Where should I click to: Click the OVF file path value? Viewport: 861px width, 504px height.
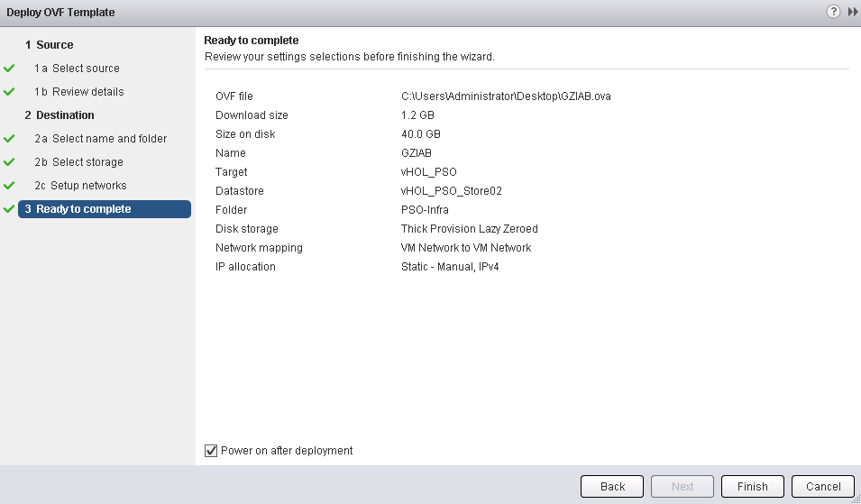(506, 96)
